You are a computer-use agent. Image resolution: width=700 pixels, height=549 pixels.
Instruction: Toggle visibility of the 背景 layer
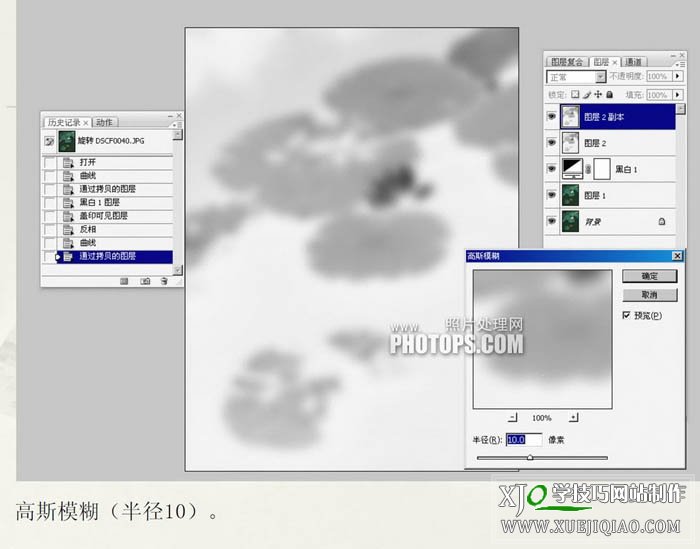point(552,221)
